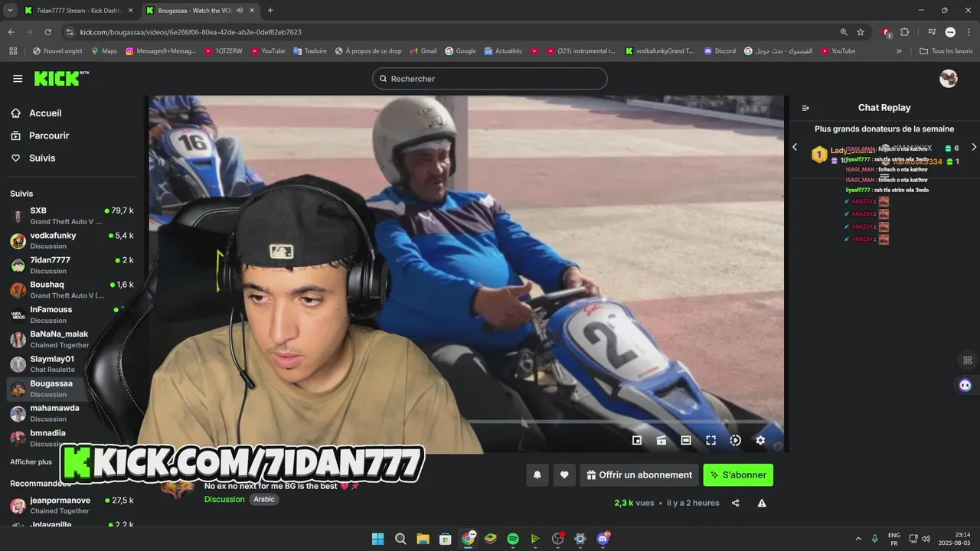The height and width of the screenshot is (551, 980).
Task: Open the Kick hamburger menu
Action: (x=18, y=79)
